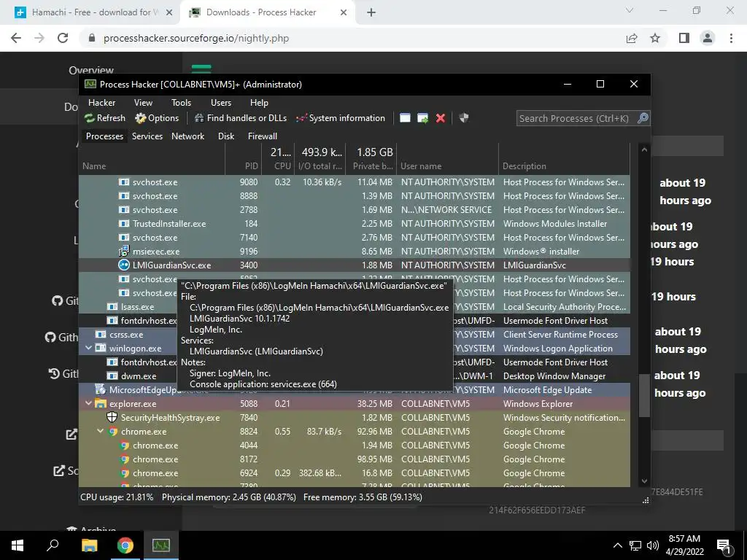Image resolution: width=747 pixels, height=560 pixels.
Task: Collapse the explorer.exe process tree
Action: 88,403
